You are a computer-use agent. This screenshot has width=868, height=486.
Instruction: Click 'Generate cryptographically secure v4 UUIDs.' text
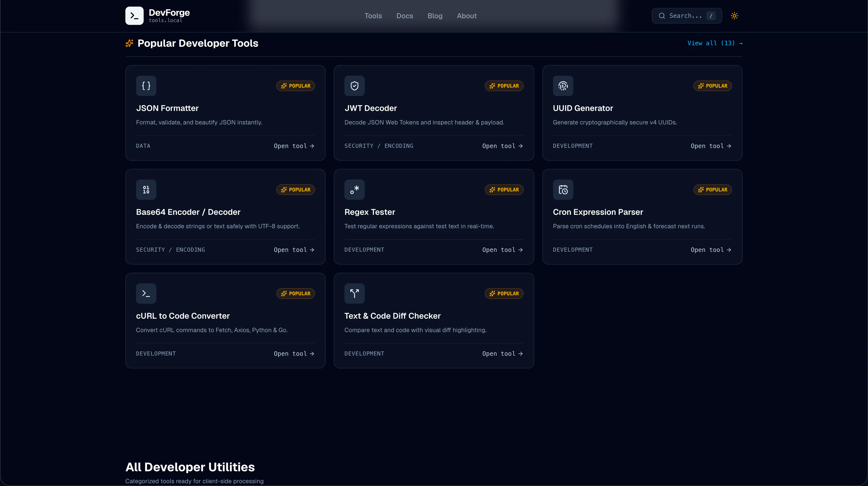[615, 122]
